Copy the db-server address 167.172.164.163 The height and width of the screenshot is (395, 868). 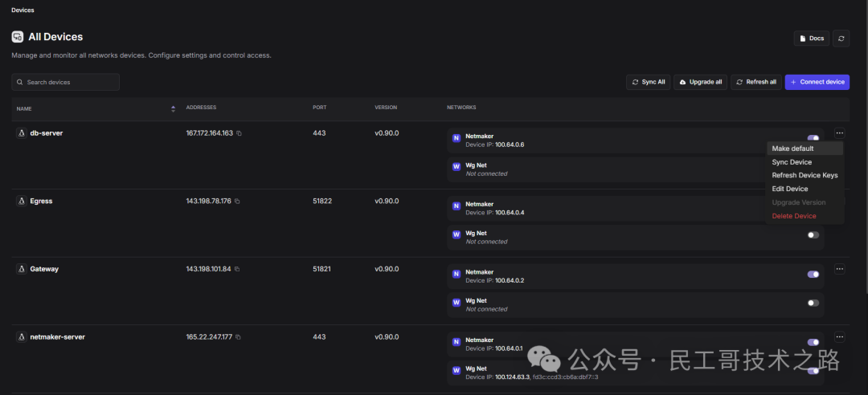(x=239, y=133)
